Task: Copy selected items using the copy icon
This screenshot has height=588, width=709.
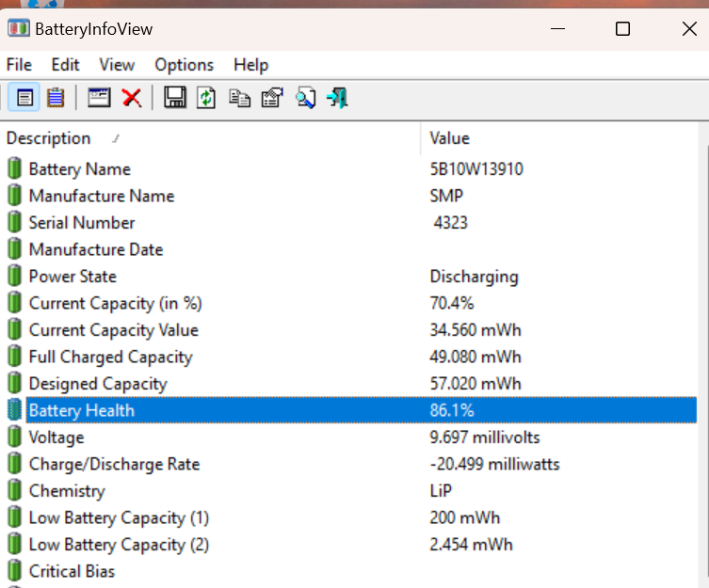Action: 240,98
